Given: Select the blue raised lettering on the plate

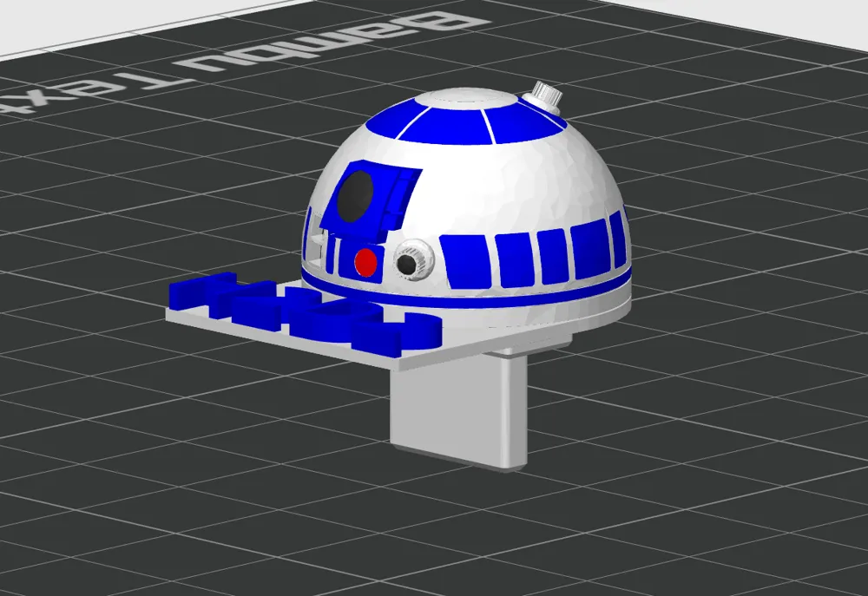Looking at the screenshot, I should point(305,313).
